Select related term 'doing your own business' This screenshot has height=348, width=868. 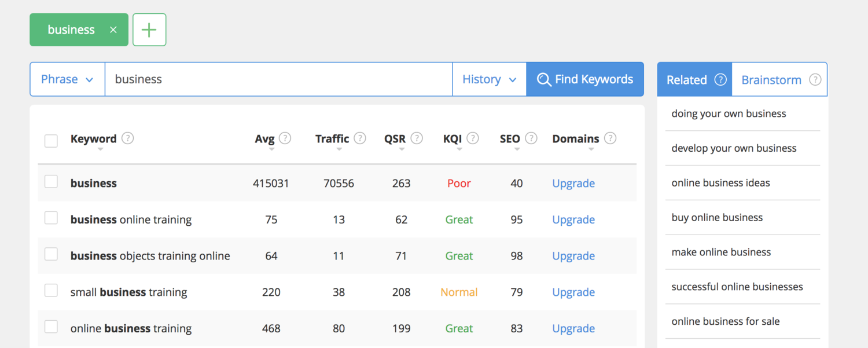point(729,113)
